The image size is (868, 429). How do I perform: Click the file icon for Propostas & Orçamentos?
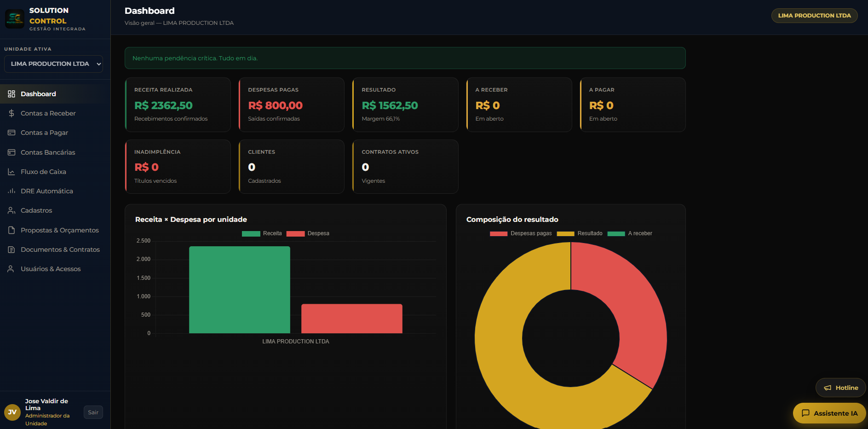coord(11,230)
